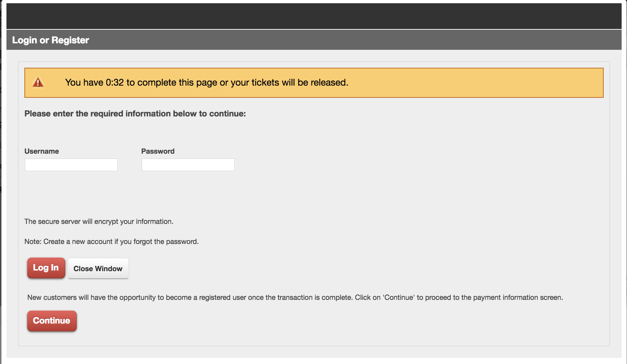Click the Close Window button
This screenshot has width=627, height=364.
click(x=98, y=268)
